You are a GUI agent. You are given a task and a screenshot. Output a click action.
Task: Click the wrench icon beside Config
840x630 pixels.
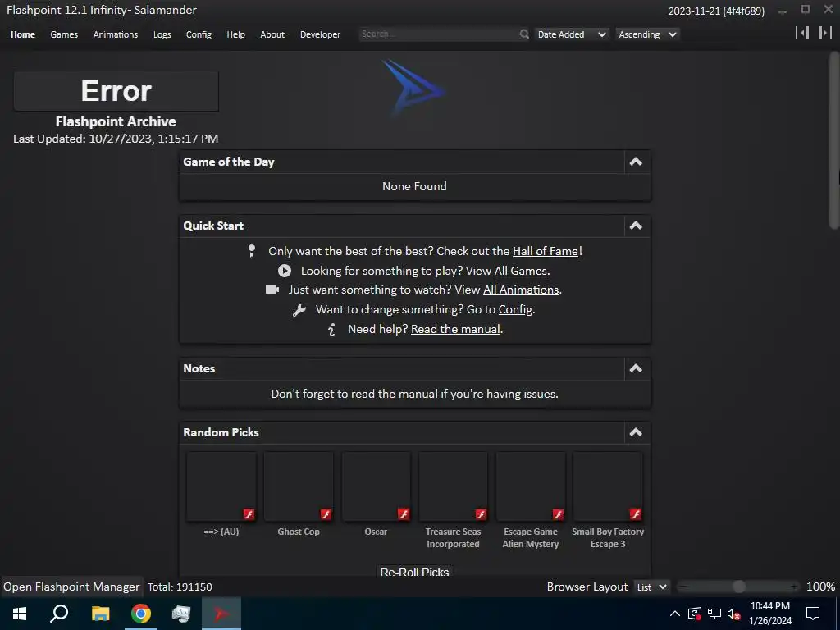click(x=299, y=309)
